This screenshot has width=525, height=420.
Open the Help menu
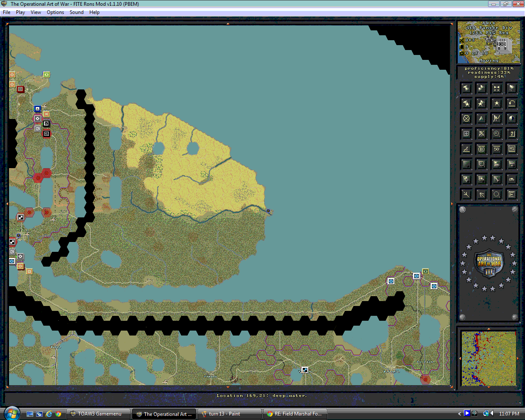(x=94, y=12)
